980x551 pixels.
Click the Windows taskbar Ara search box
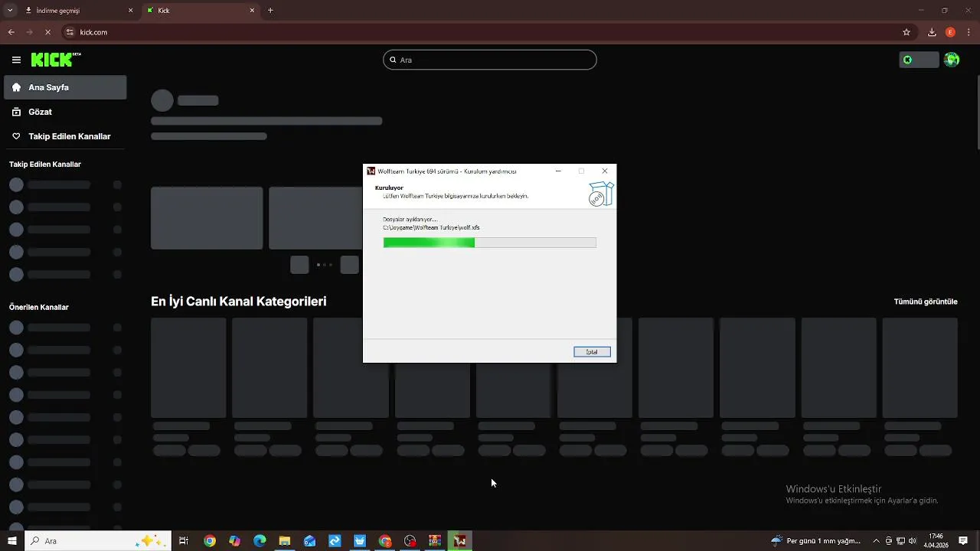coord(98,541)
